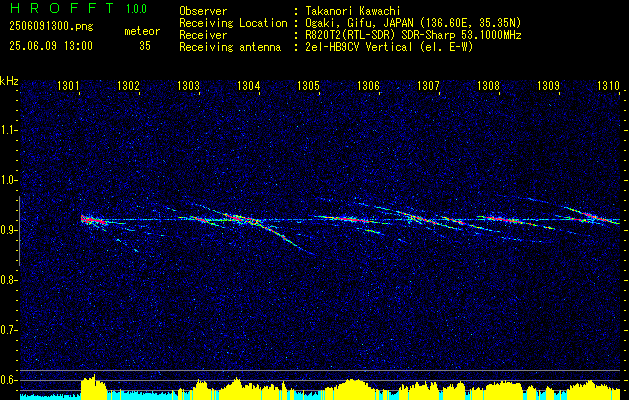Click the 0.7 frequency axis label

pyautogui.click(x=9, y=330)
